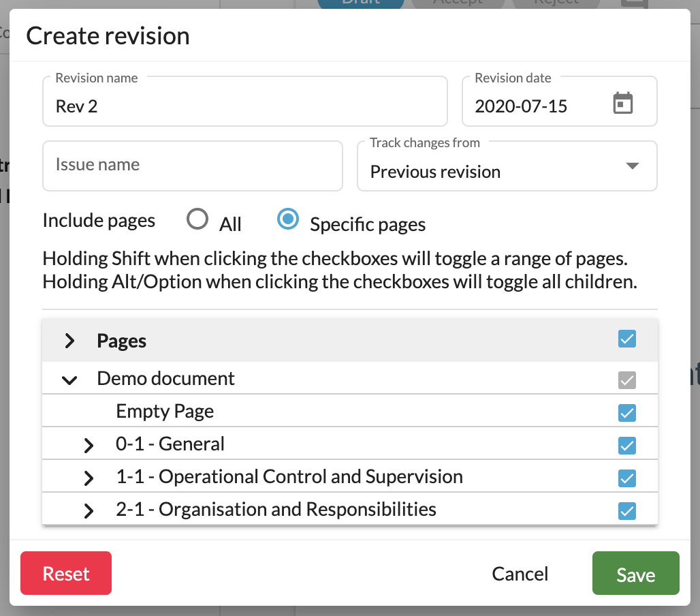This screenshot has width=700, height=616.
Task: Edit the Revision name field containing Rev 2
Action: pyautogui.click(x=245, y=105)
